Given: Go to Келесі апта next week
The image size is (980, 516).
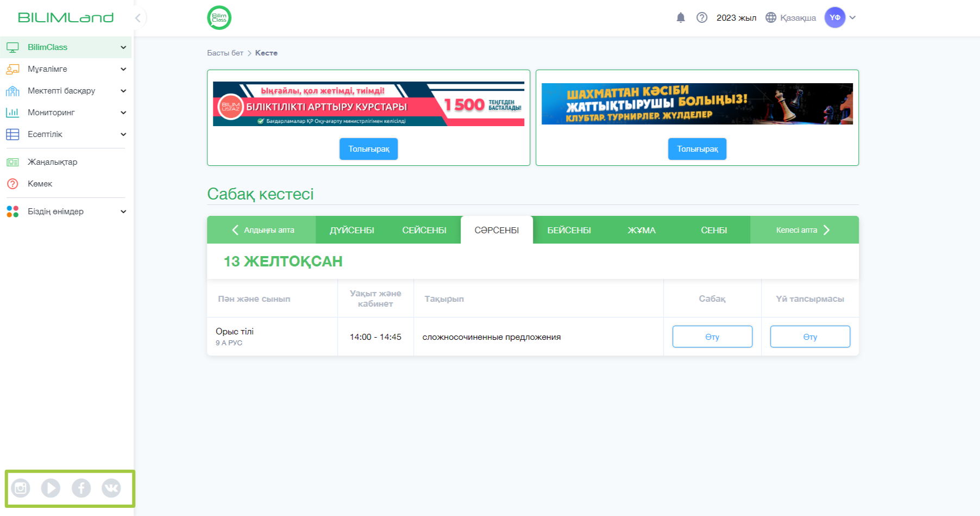Looking at the screenshot, I should (x=805, y=230).
